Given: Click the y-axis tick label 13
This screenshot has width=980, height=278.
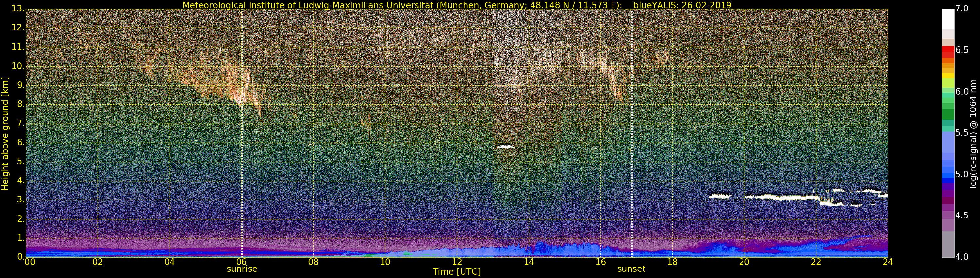Looking at the screenshot, I should pos(18,9).
